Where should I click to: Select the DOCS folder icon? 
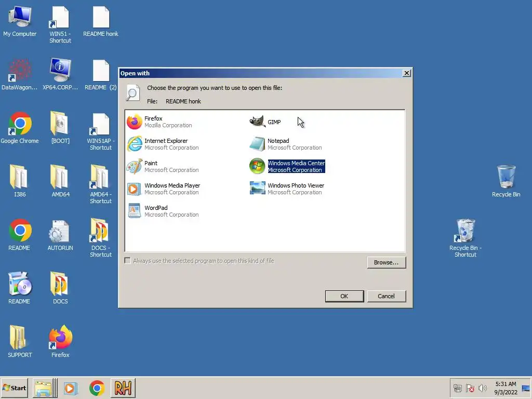tap(60, 289)
